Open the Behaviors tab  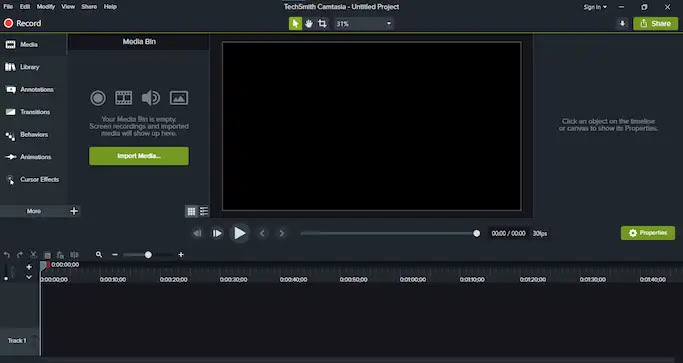pyautogui.click(x=33, y=135)
